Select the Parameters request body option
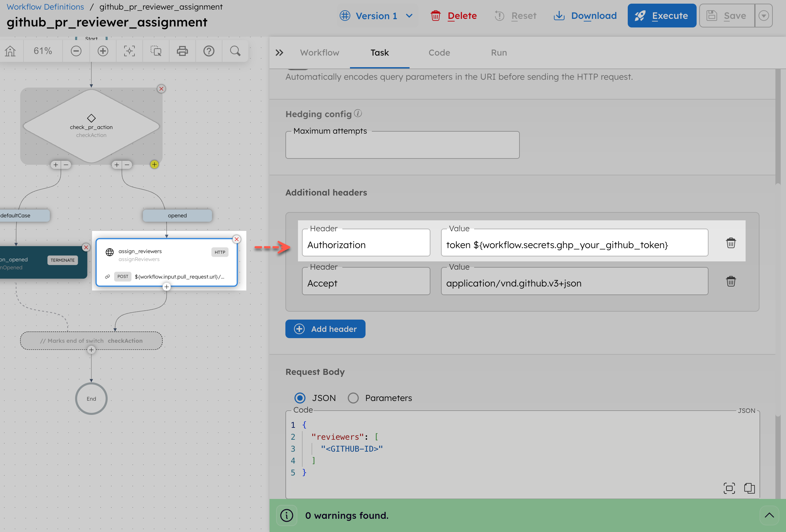This screenshot has width=786, height=532. point(353,398)
